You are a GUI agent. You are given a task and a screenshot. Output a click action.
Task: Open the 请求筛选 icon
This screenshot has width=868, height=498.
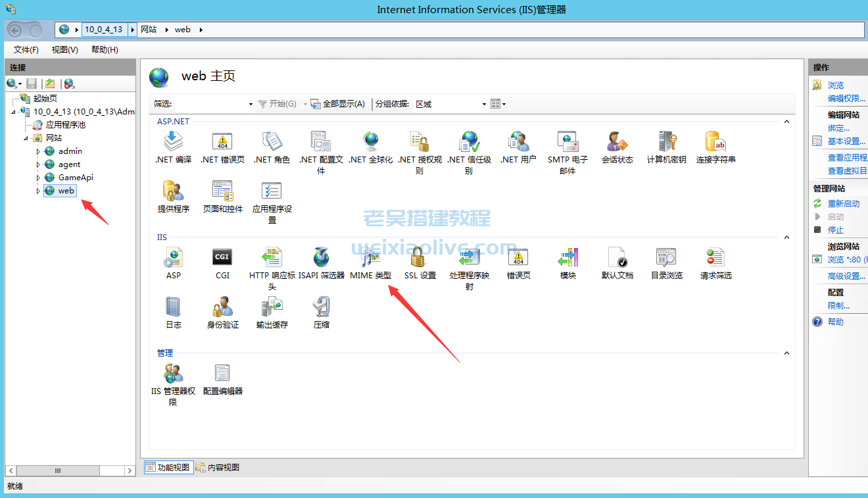[x=715, y=258]
